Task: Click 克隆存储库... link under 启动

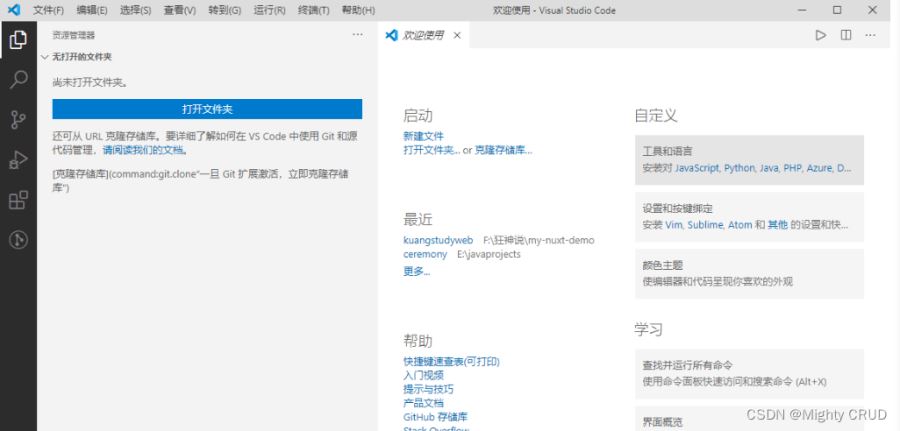Action: tap(503, 150)
